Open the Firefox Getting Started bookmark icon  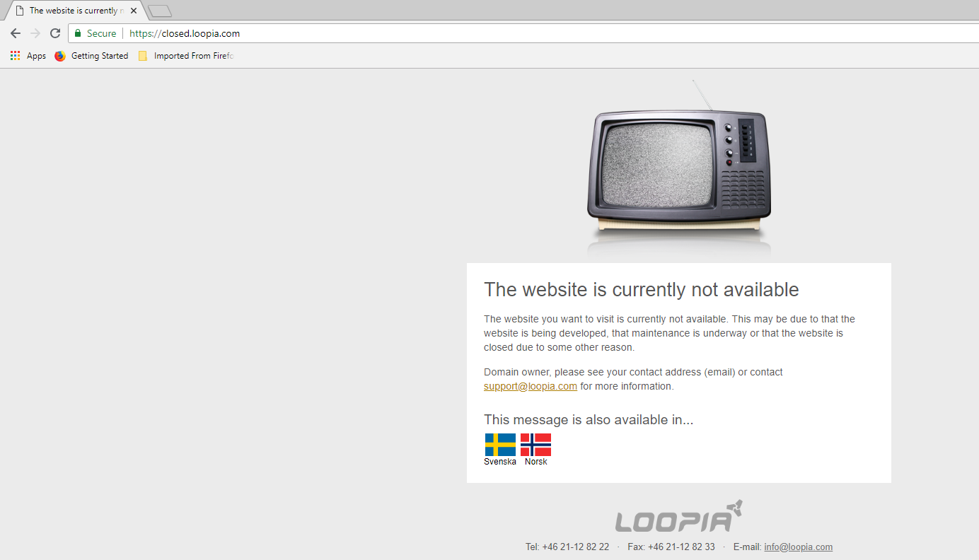click(60, 56)
